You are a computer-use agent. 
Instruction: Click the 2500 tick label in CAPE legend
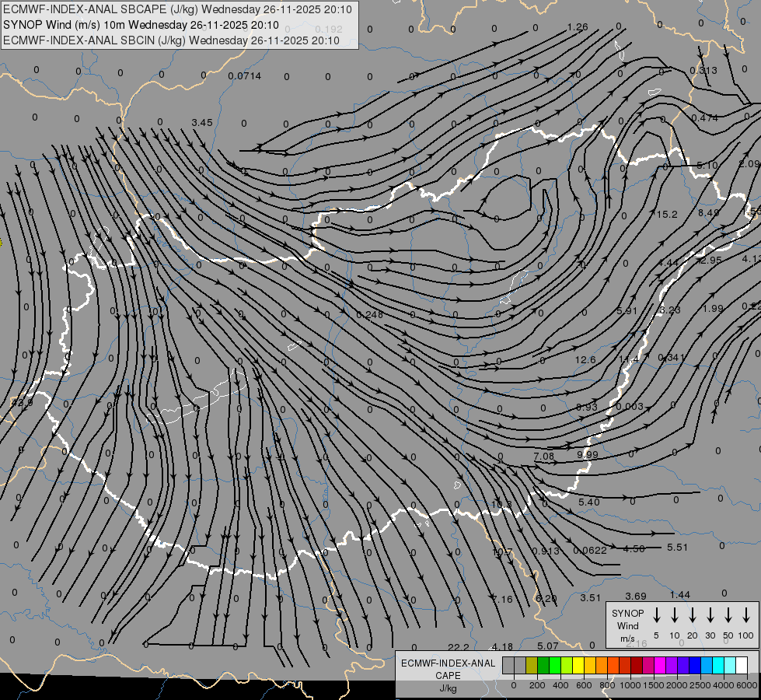pos(700,685)
